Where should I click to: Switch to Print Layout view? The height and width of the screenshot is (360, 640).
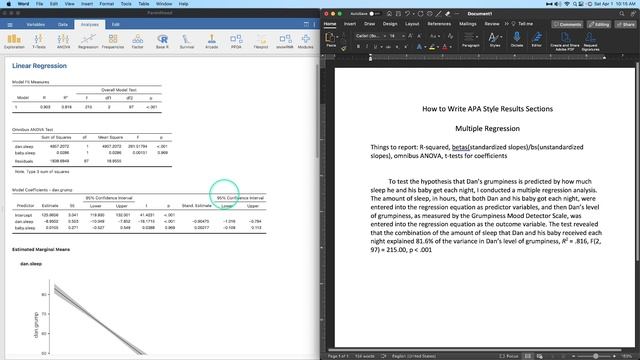528,356
